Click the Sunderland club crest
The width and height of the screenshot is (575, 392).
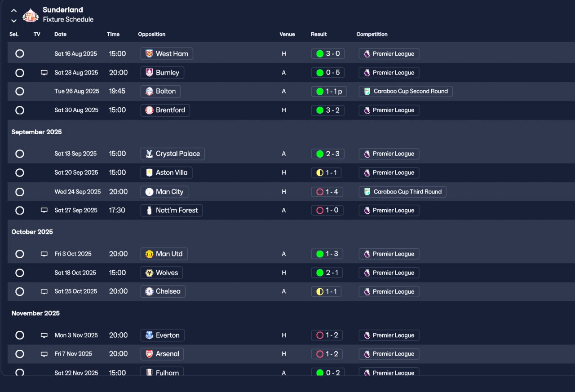click(x=31, y=15)
